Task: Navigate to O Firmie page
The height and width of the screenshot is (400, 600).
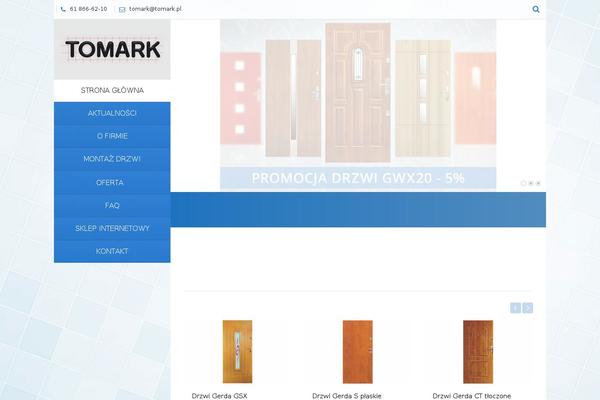Action: [x=112, y=136]
